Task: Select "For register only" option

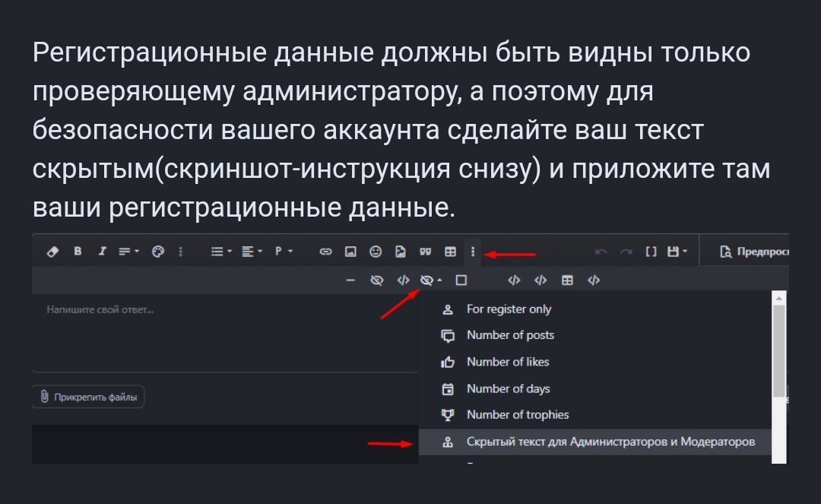Action: pos(509,309)
